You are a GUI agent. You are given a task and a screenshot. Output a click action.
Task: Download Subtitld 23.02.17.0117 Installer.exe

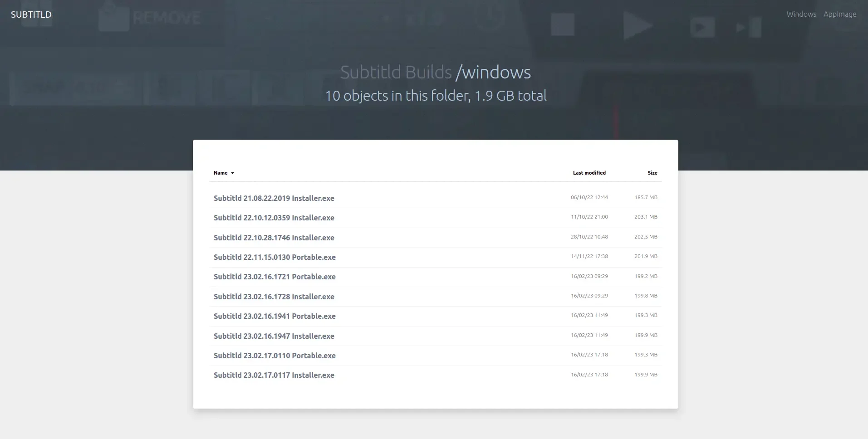click(x=274, y=375)
